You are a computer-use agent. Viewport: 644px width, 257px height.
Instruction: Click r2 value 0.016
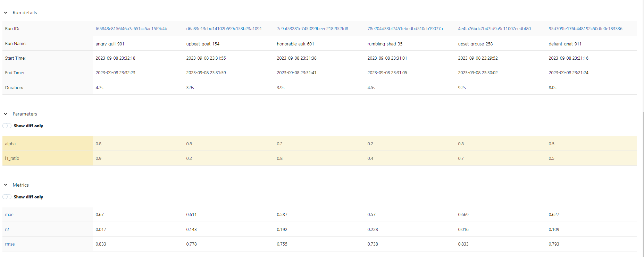[463, 230]
